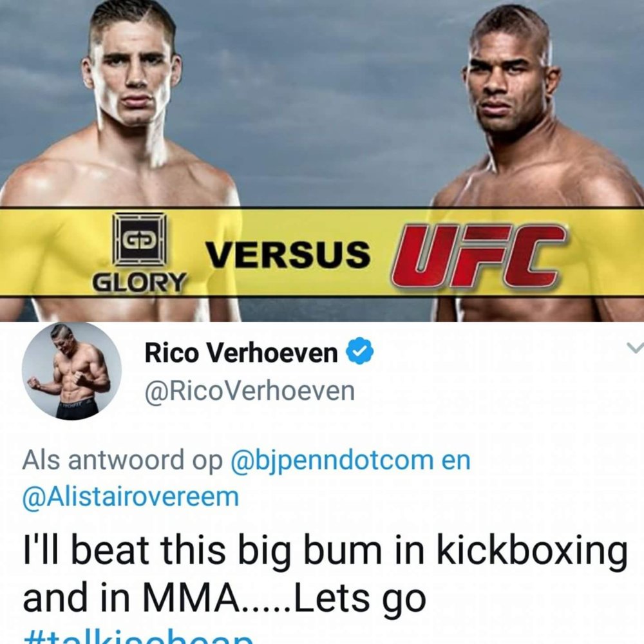Open the @RicoVerhoeven handle
The height and width of the screenshot is (644, 644).
point(249,391)
